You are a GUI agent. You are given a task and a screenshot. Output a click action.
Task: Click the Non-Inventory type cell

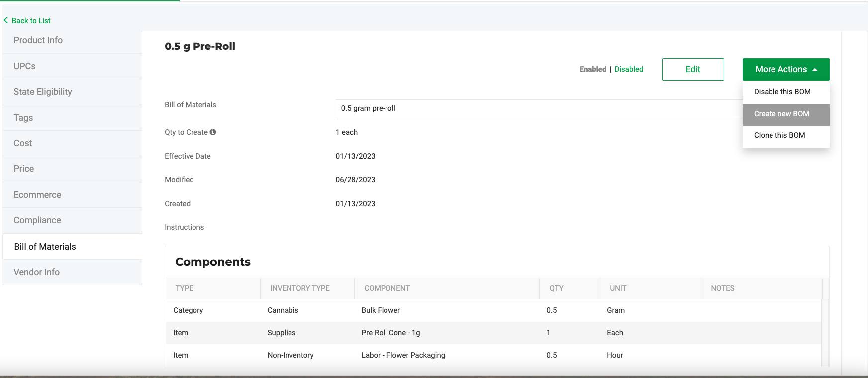[290, 355]
